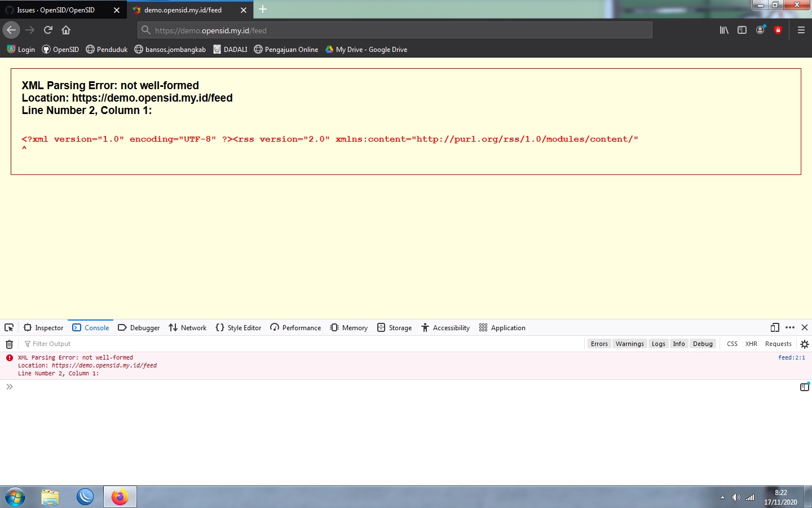
Task: Click the URL address bar
Action: pos(395,30)
